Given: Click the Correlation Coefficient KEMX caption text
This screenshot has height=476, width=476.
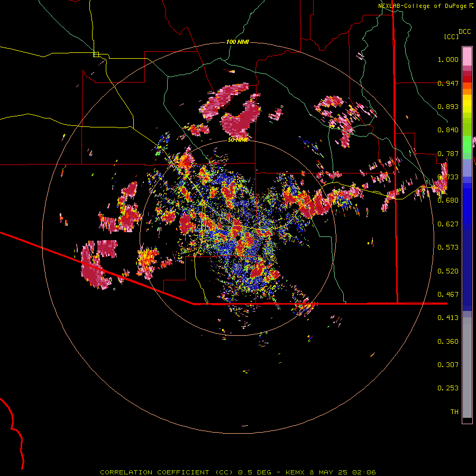Looking at the screenshot, I should [237, 472].
